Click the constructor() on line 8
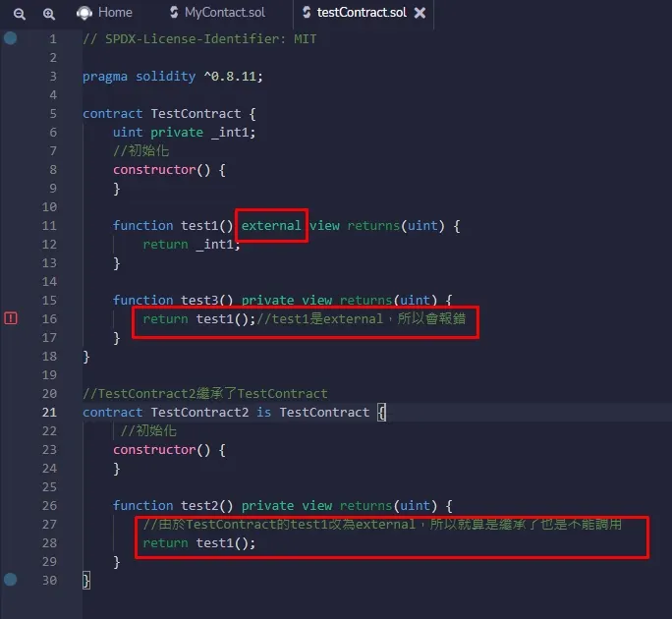672x619 pixels. coord(169,170)
